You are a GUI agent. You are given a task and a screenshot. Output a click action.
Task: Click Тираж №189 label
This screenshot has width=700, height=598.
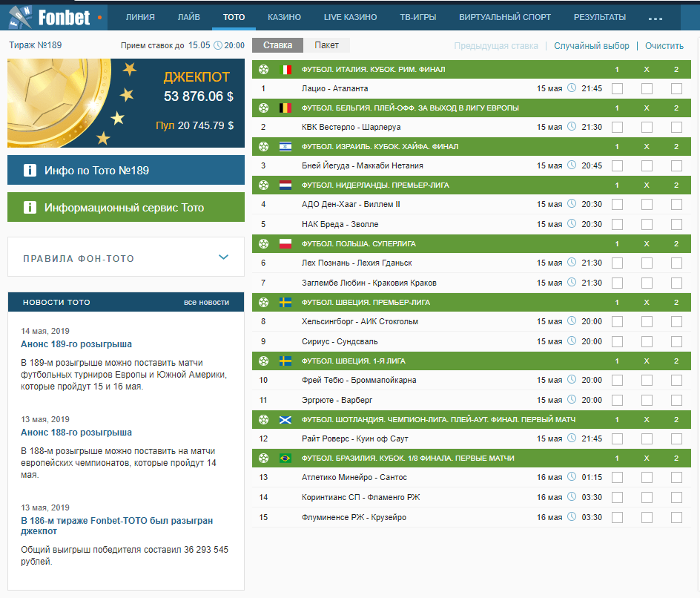click(36, 45)
